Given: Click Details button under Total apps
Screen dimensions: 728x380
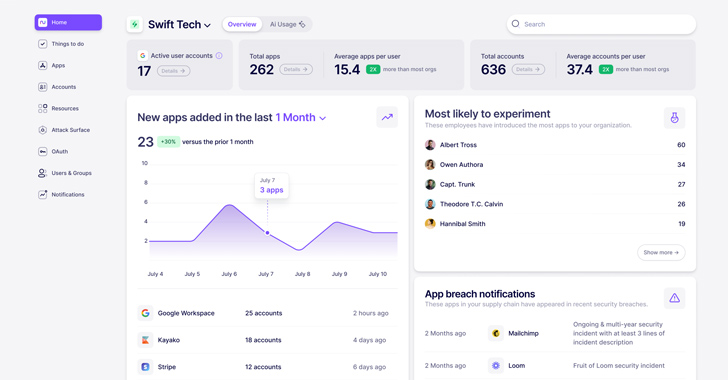Looking at the screenshot, I should (x=296, y=69).
